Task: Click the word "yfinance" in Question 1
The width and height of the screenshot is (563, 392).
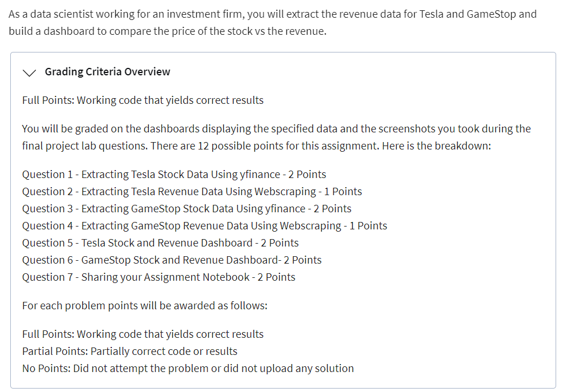Action: point(261,175)
